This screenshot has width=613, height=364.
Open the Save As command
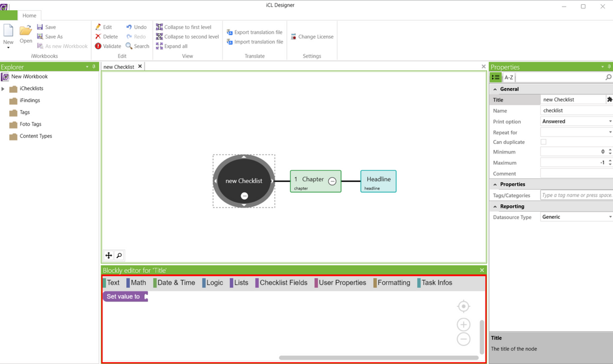50,37
